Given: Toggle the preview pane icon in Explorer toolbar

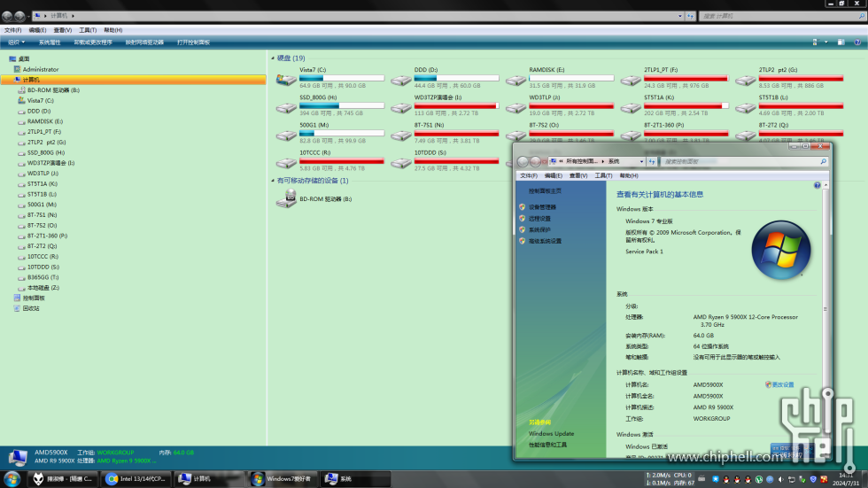Looking at the screenshot, I should (841, 42).
